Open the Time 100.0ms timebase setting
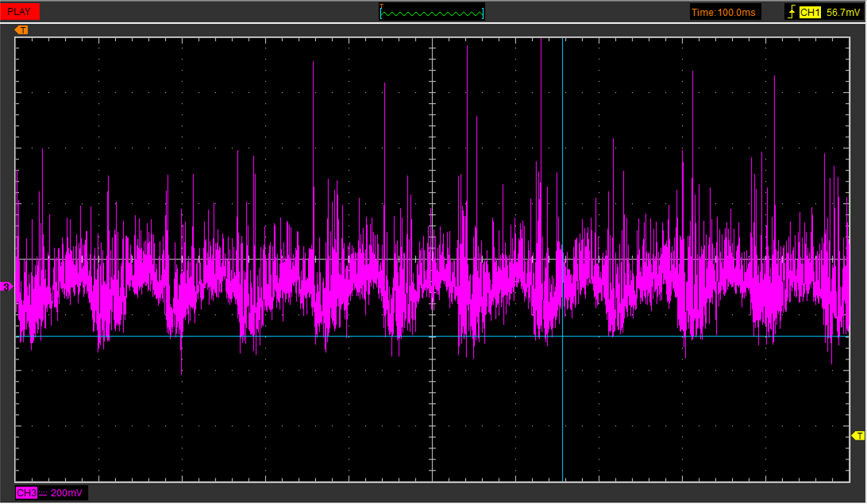 (x=725, y=12)
